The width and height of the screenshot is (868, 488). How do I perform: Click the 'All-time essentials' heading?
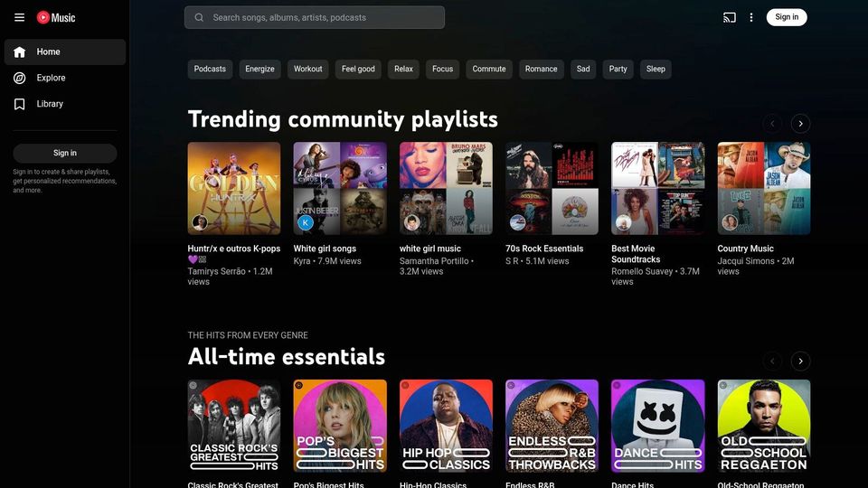tap(287, 356)
